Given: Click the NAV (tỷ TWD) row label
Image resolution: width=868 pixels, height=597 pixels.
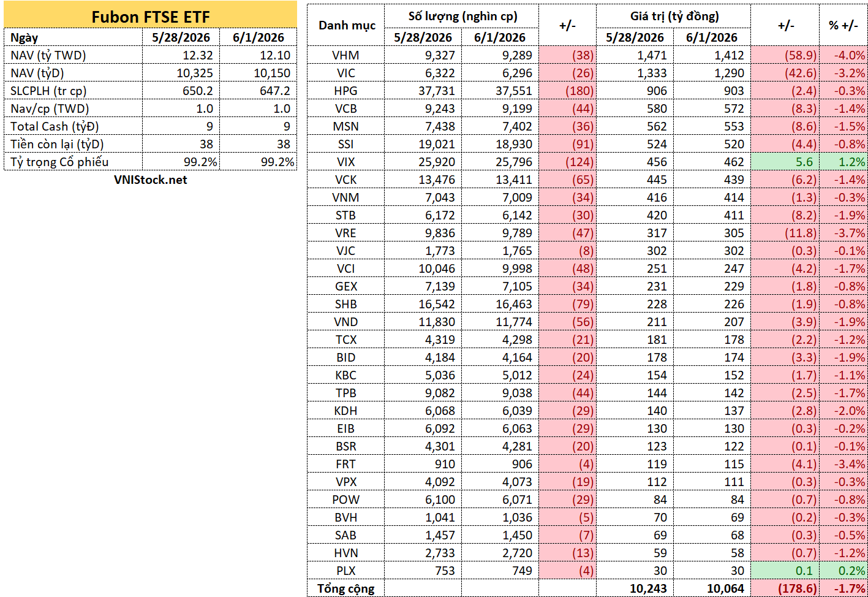Looking at the screenshot, I should (48, 55).
